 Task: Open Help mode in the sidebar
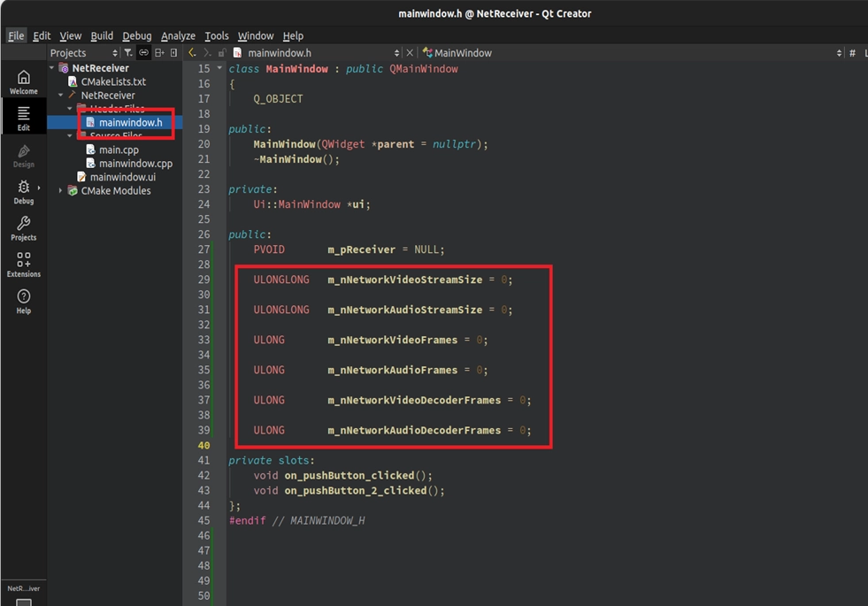23,302
